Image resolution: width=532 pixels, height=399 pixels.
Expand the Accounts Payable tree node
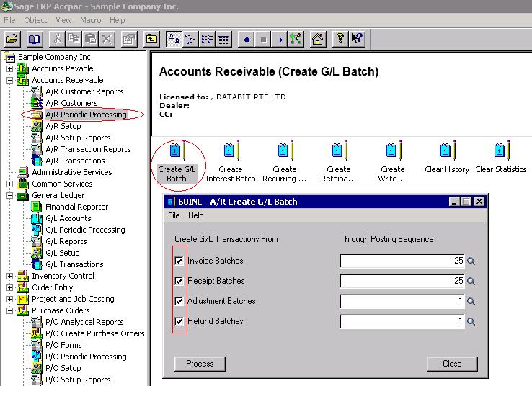click(10, 69)
